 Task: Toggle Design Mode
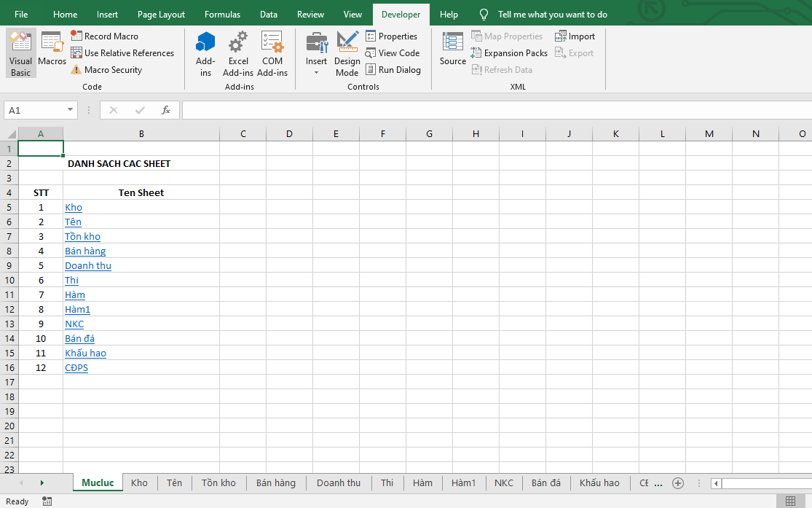[347, 53]
